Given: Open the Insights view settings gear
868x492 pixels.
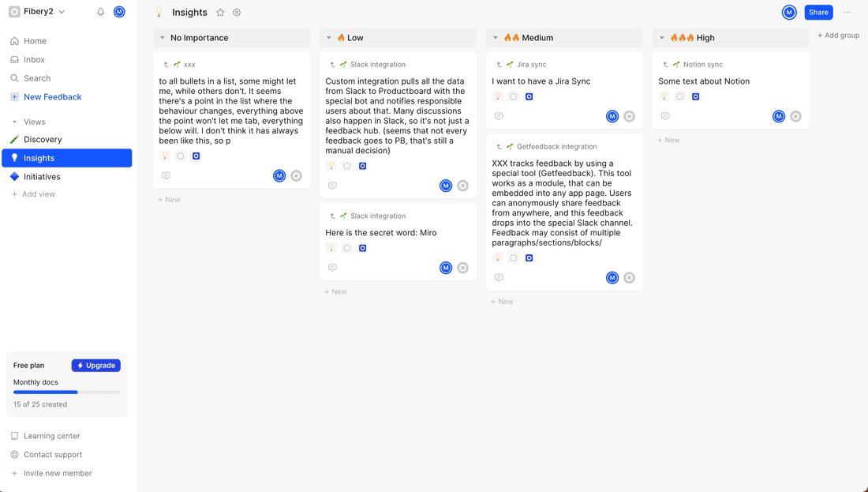Looking at the screenshot, I should point(236,12).
